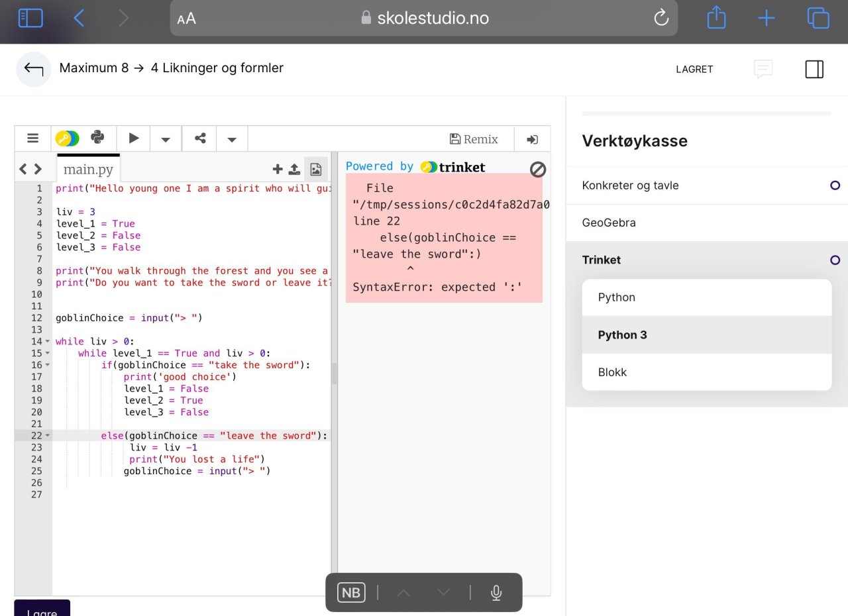Open GeoGebra in the toolbox
Screen dimensions: 848x616
click(609, 223)
